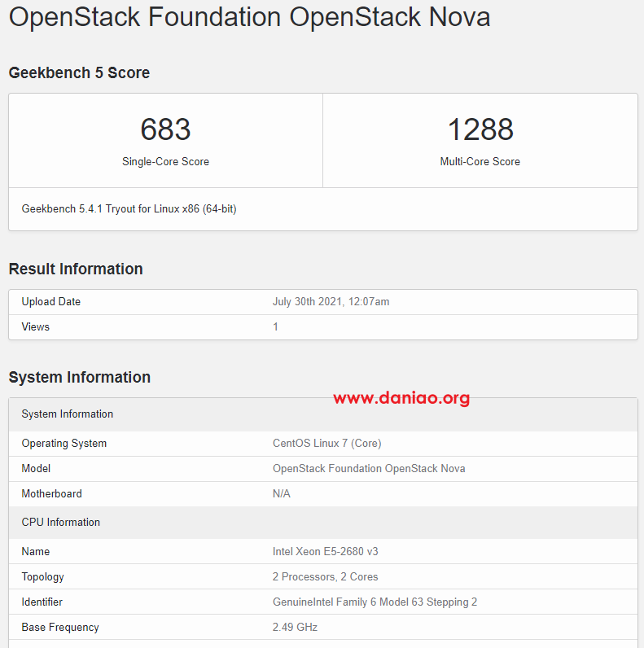Select the July 30th 2021, 12:07am value

pos(331,302)
